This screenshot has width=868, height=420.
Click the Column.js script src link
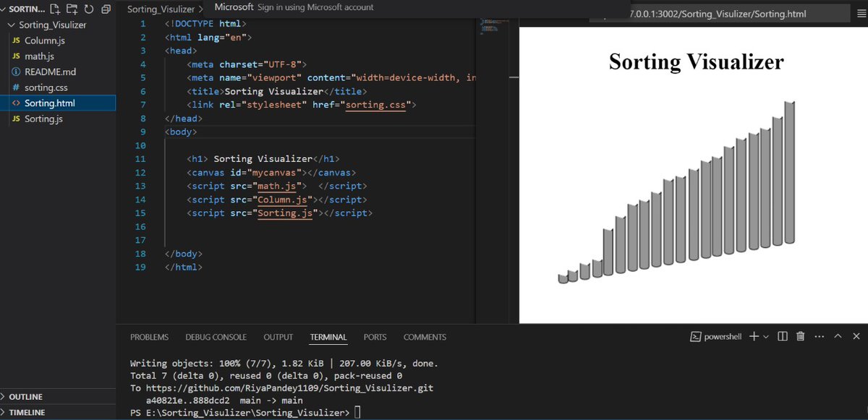(x=282, y=200)
